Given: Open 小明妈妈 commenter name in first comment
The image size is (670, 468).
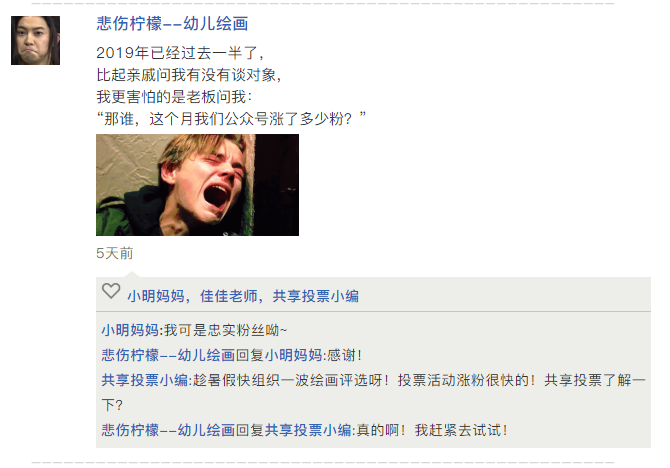Looking at the screenshot, I should pos(130,330).
